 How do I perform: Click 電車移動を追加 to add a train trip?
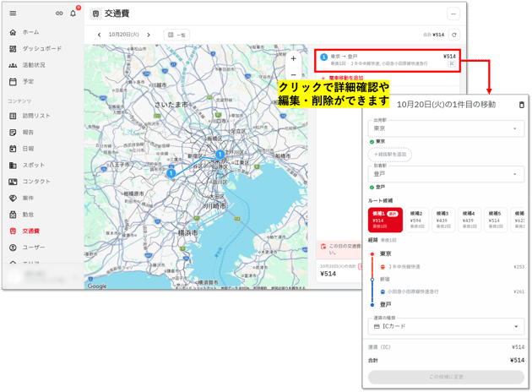click(343, 78)
